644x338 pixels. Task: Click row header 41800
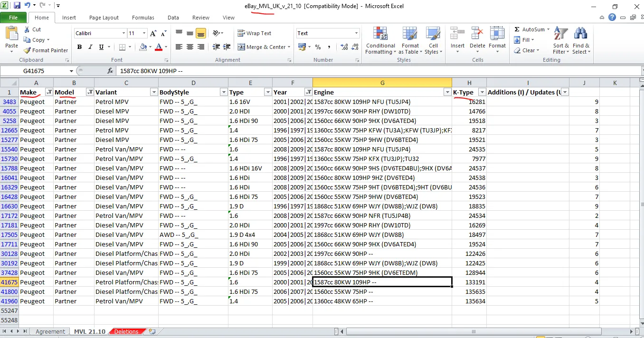9,291
